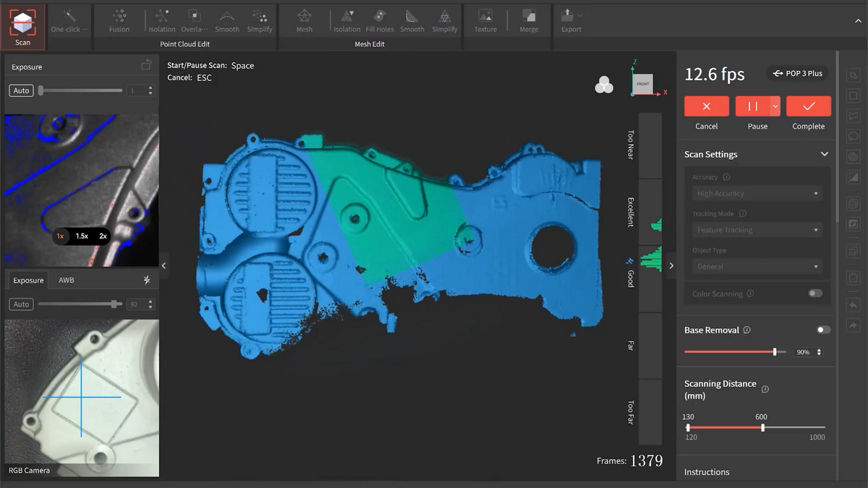The width and height of the screenshot is (868, 488).
Task: Adjust the RGB exposure value stepper
Action: 150,304
